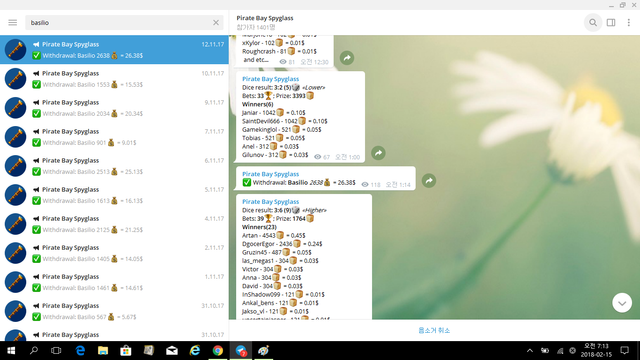Open result Withdrawal Basilio 567 = 5.67$
The width and height of the screenshot is (640, 360).
pyautogui.click(x=114, y=311)
